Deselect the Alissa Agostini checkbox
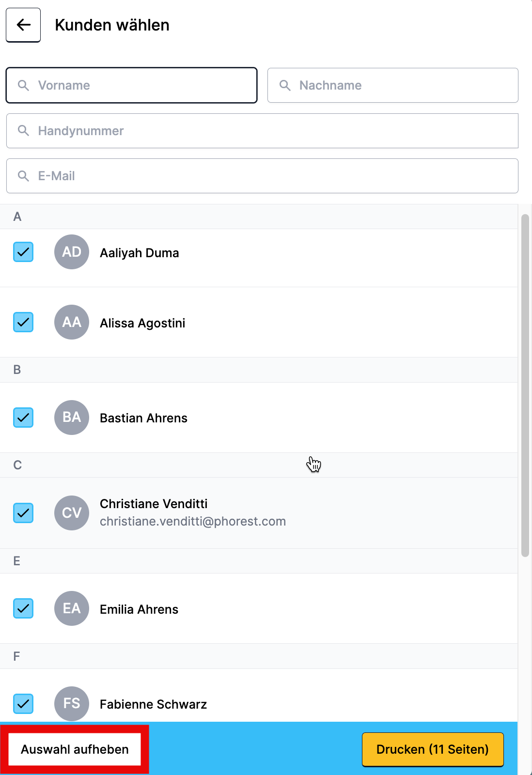This screenshot has width=532, height=775. click(x=23, y=322)
